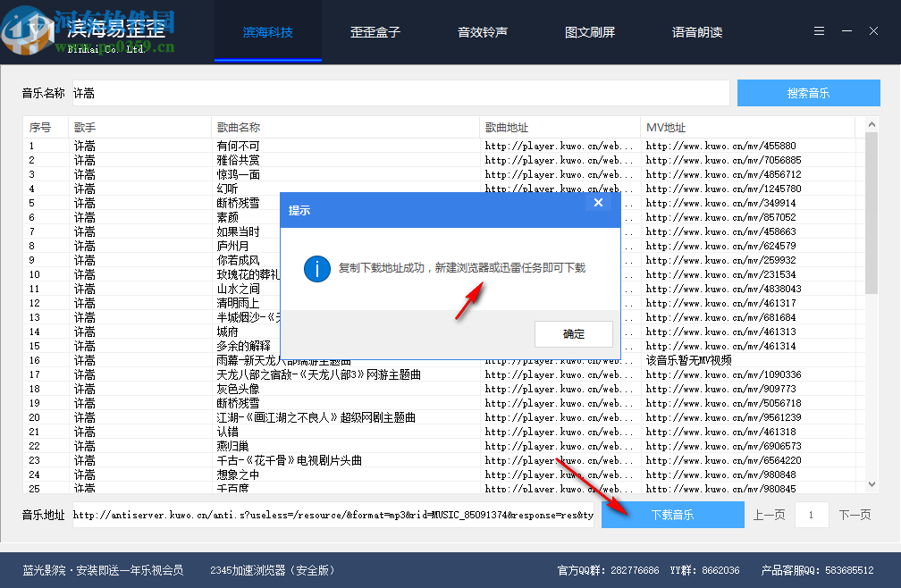
Task: Go to the 音效铃声 tab
Action: (483, 32)
